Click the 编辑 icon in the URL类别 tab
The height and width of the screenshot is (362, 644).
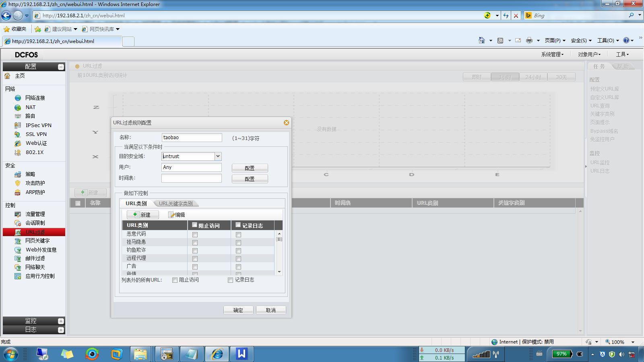pos(171,215)
